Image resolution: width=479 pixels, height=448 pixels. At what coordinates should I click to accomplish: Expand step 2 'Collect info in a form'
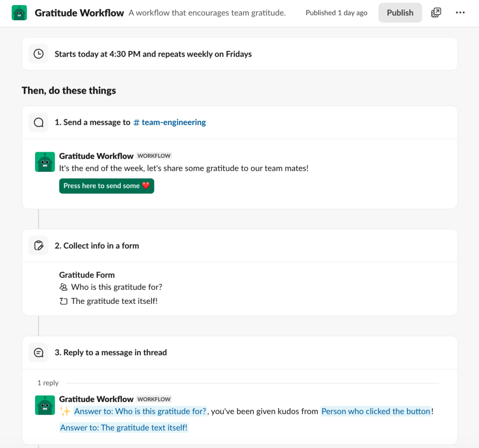(x=101, y=245)
